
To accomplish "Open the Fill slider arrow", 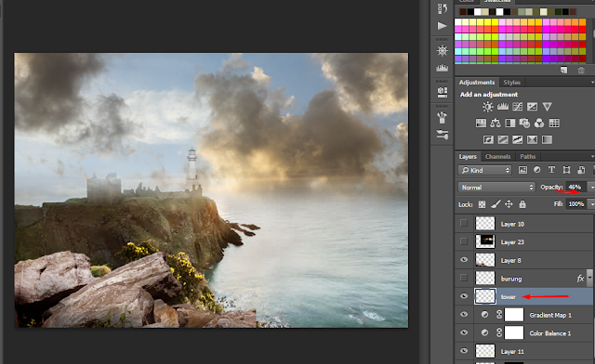I will [591, 204].
